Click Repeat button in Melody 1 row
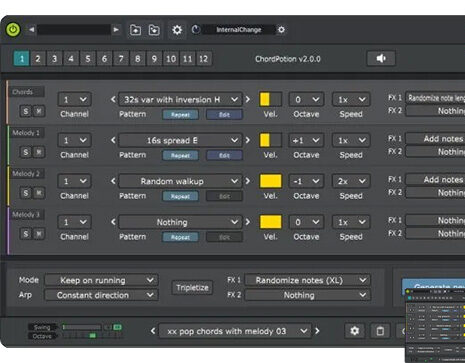Viewport: 465px width, 363px height. (180, 156)
